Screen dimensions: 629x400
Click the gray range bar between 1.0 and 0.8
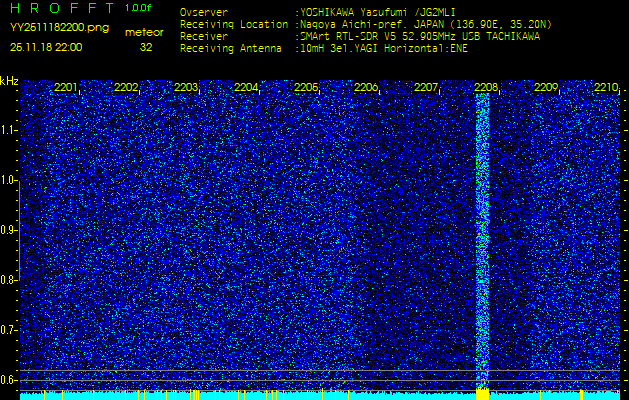(x=19, y=231)
